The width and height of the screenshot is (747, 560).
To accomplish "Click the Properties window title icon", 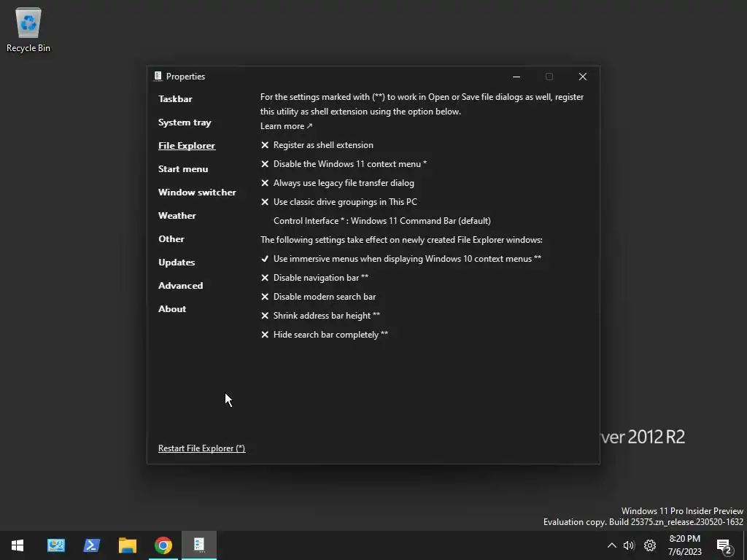I will pos(158,76).
